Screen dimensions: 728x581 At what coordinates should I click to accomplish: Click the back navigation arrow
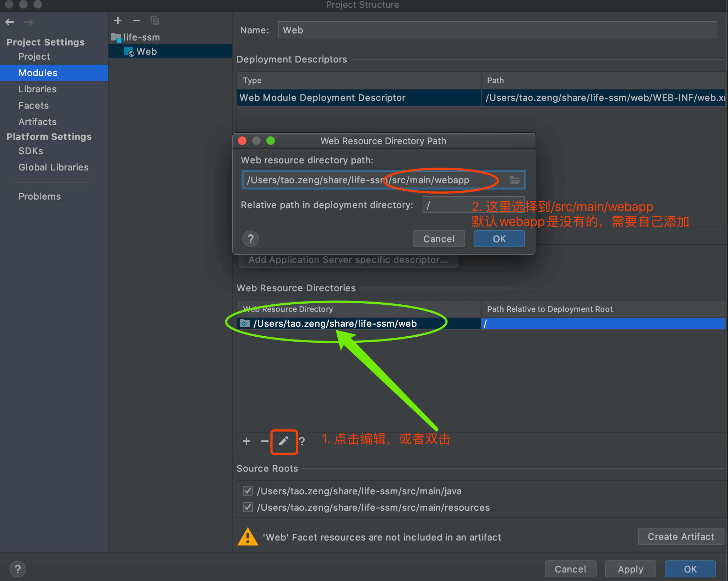coord(10,22)
